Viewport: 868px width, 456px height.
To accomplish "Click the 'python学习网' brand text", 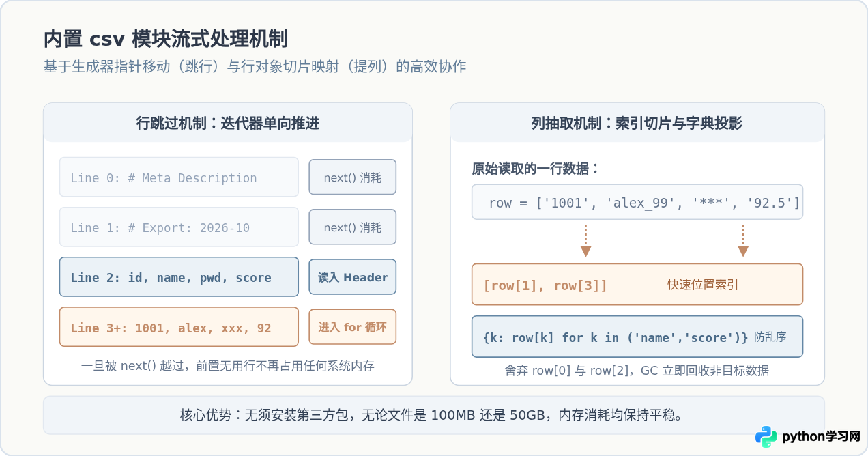I will point(821,437).
